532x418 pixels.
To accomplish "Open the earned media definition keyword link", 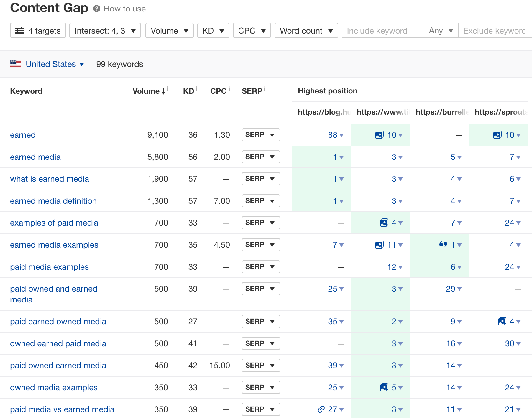I will pyautogui.click(x=53, y=201).
